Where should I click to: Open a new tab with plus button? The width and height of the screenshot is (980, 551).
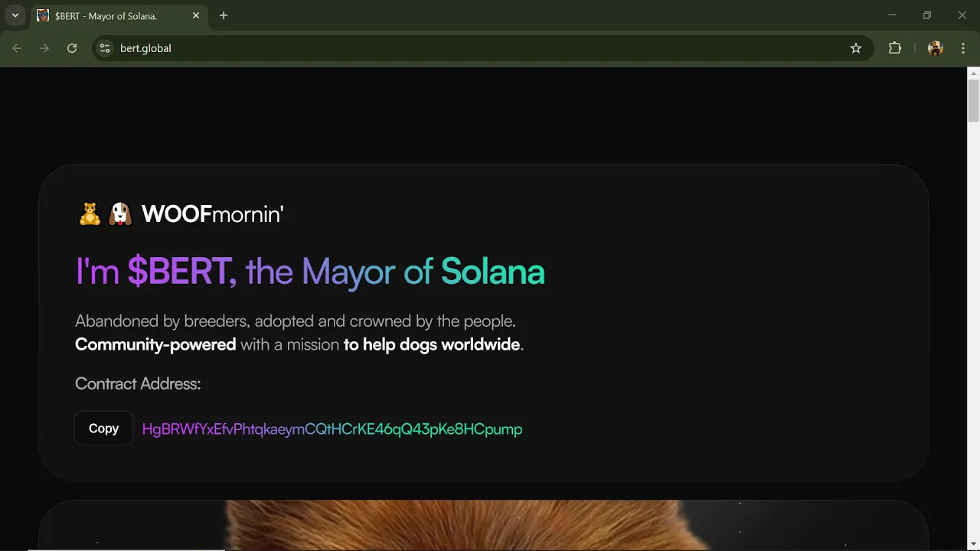coord(224,15)
